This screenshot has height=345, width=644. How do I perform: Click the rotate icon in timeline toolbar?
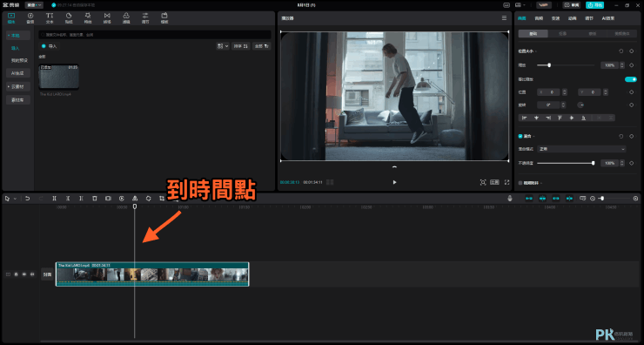pos(148,198)
